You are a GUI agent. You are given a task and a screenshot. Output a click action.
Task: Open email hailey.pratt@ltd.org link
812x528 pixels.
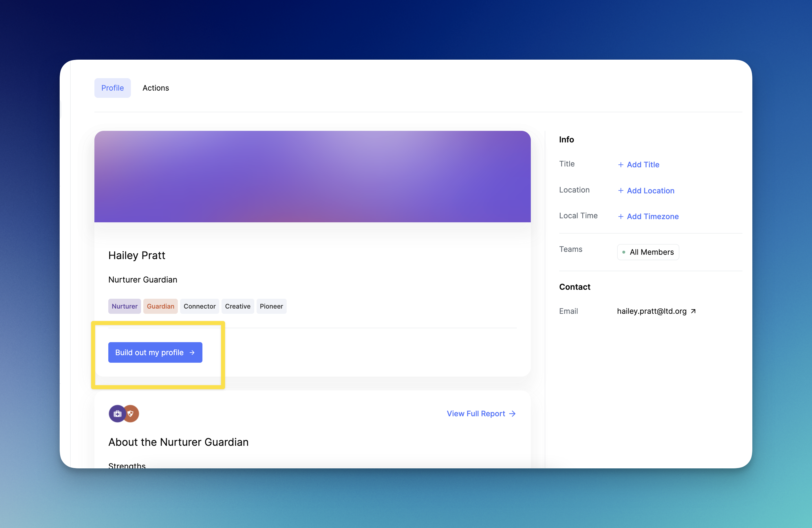[652, 311]
